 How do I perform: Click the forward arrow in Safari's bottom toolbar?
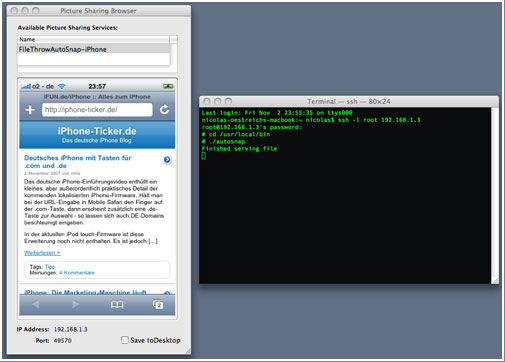tap(75, 304)
